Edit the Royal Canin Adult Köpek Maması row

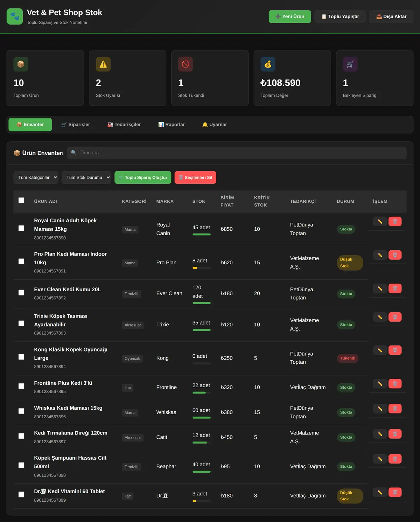pos(380,222)
